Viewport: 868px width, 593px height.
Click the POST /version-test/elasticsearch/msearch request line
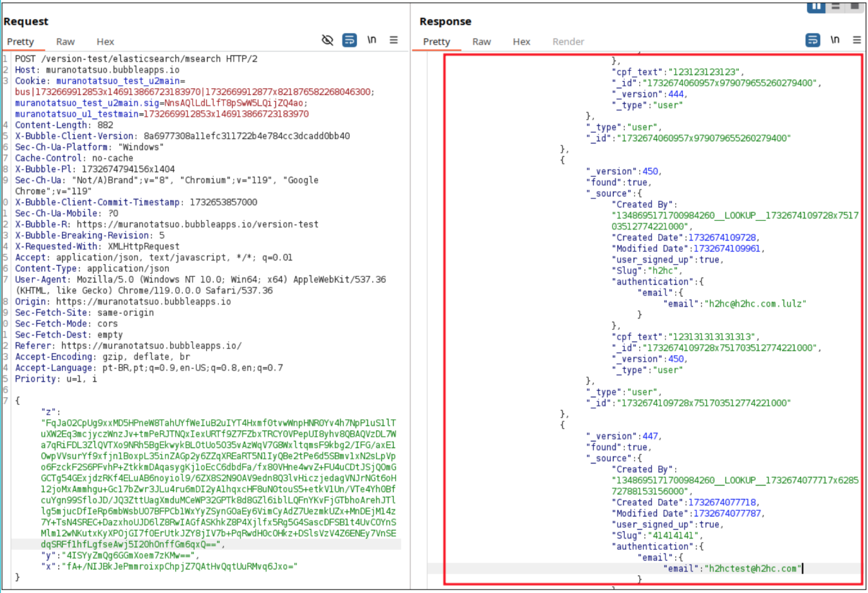pyautogui.click(x=136, y=59)
